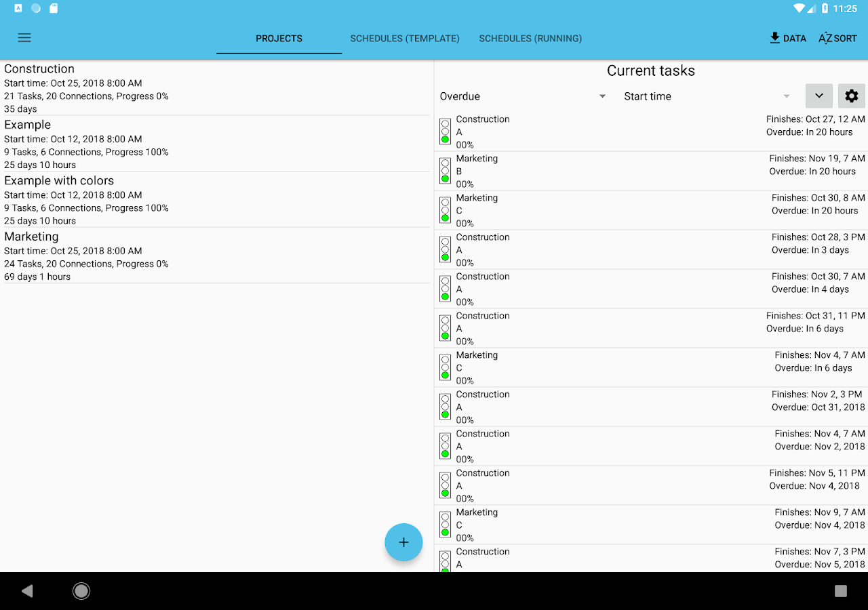Click the A-Z SORT icon
The image size is (868, 610).
point(837,38)
